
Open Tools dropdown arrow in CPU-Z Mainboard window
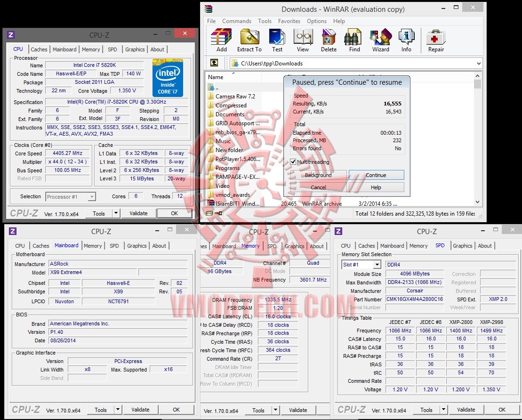[x=118, y=410]
